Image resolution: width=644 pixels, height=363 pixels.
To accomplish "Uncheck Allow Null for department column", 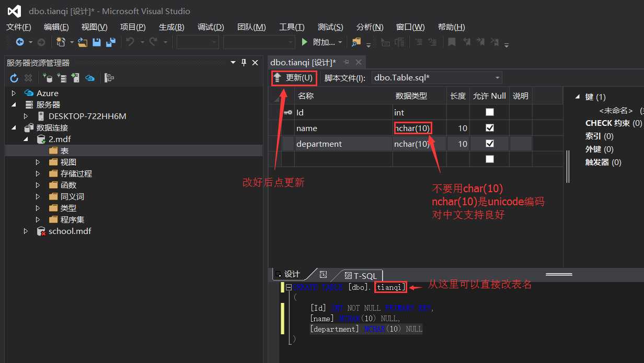I will tap(490, 144).
